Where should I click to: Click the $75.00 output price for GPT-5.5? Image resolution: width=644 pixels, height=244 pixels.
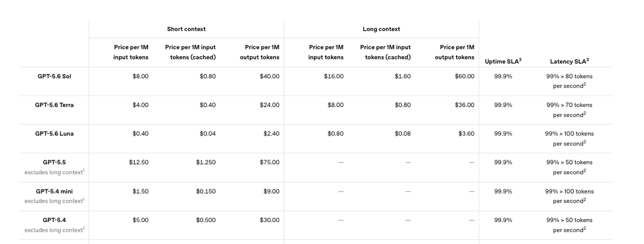[x=269, y=162]
